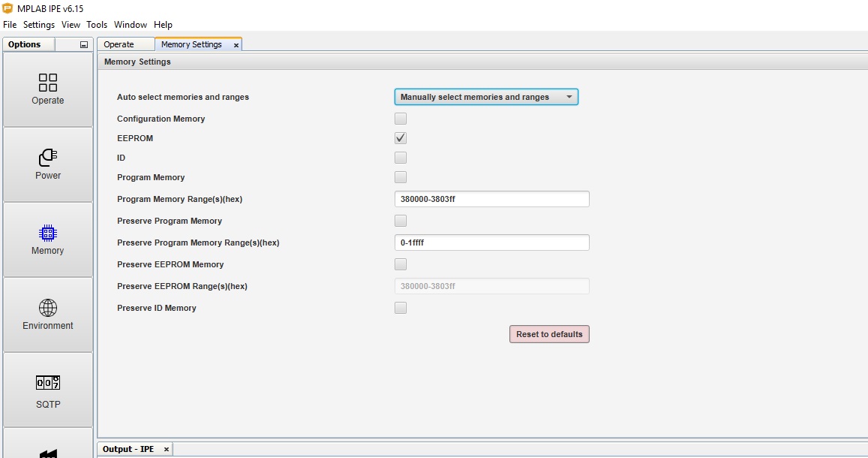This screenshot has height=458, width=868.
Task: Uncheck the EEPROM memory checkbox
Action: click(400, 137)
